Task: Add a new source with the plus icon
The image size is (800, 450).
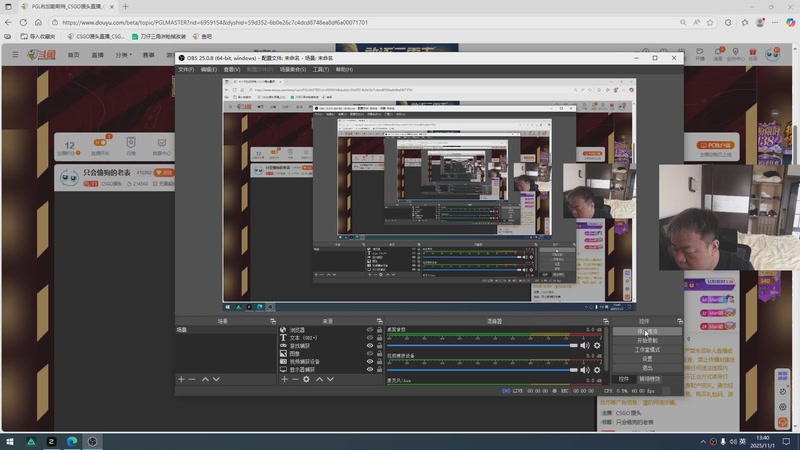Action: click(x=284, y=379)
